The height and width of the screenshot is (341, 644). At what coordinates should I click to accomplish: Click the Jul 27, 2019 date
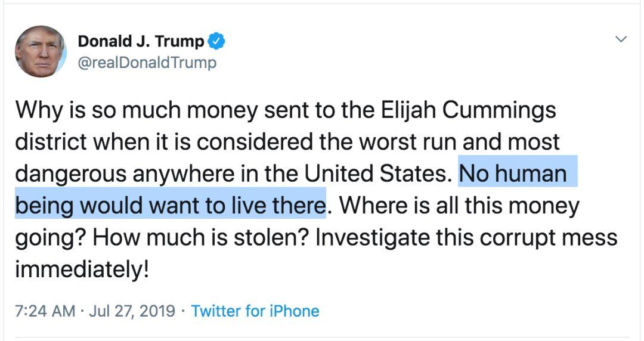pos(132,311)
